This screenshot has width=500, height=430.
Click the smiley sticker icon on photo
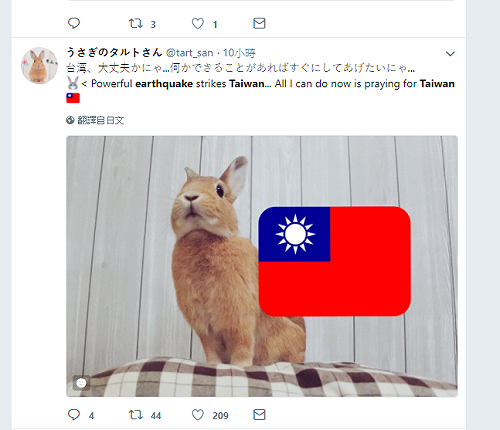click(81, 383)
